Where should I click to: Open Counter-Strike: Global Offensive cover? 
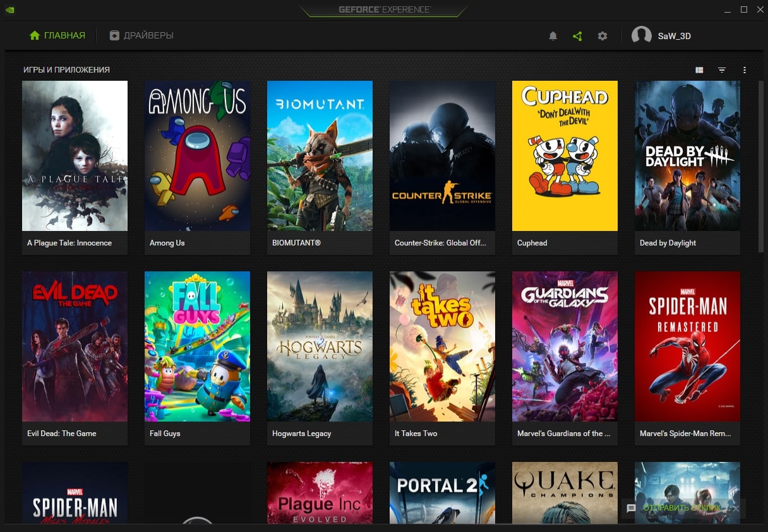click(442, 156)
